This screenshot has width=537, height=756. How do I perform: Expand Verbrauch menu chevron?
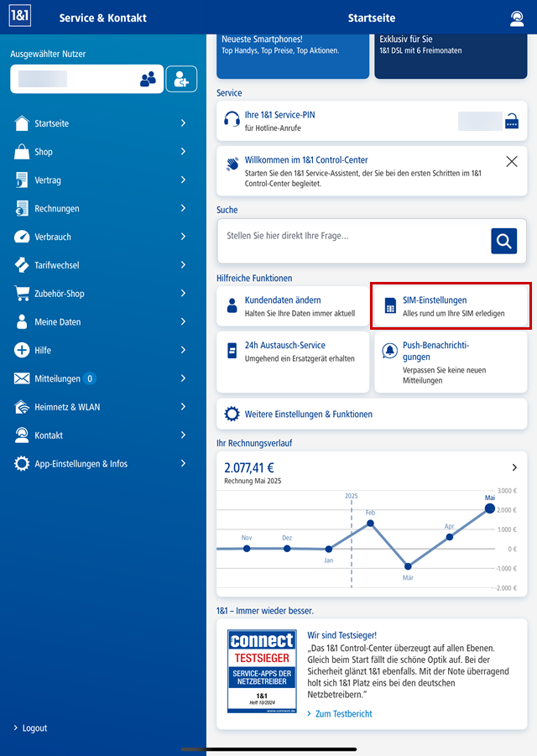[183, 237]
